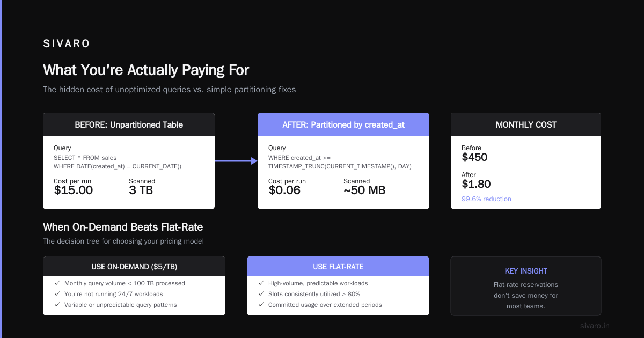
Task: Click checkmark beside 'Variable or unpredictable query patterns'
Action: click(57, 305)
